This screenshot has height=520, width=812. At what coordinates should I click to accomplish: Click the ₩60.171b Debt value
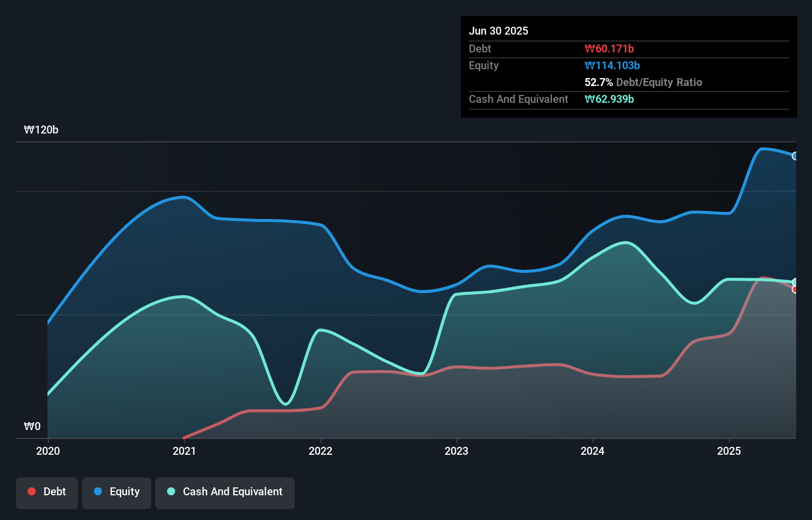pos(610,48)
